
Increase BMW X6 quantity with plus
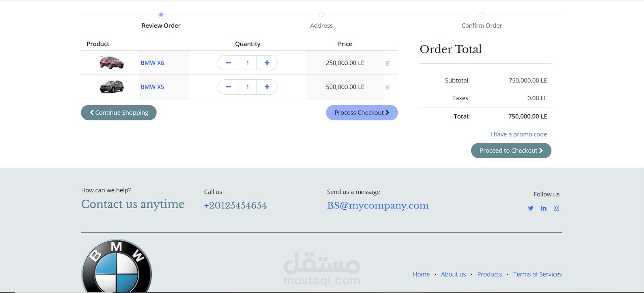pos(267,63)
